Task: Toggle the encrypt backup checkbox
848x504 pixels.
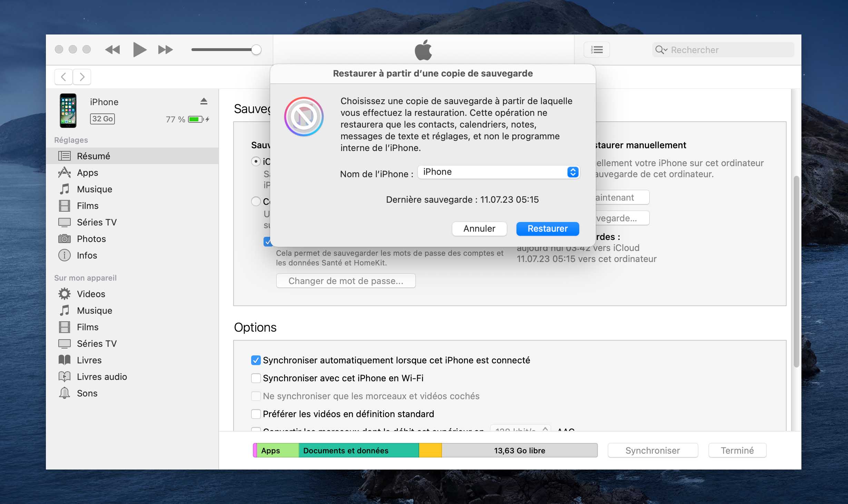Action: 267,242
